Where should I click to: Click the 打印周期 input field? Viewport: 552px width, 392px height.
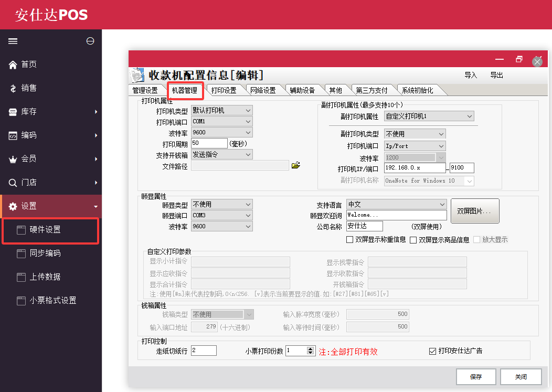point(209,143)
